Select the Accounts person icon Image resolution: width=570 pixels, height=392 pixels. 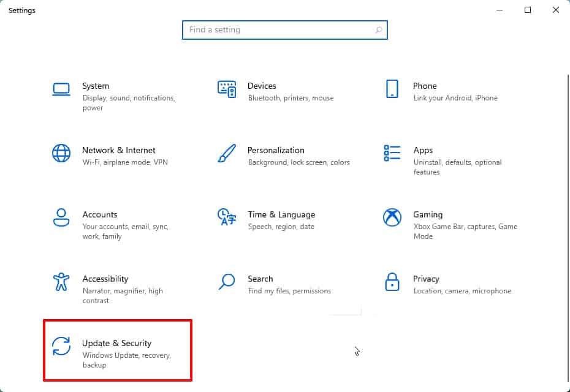(61, 217)
